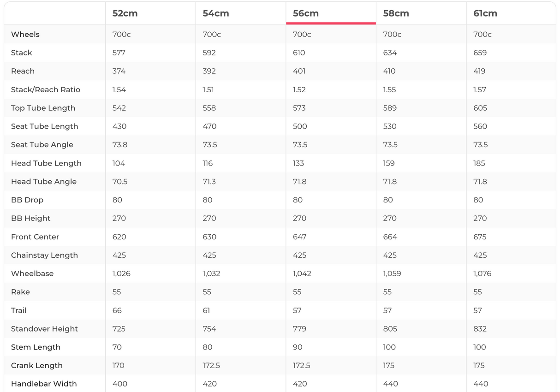Click the Wheelbase row label
This screenshot has width=560, height=392.
point(32,273)
